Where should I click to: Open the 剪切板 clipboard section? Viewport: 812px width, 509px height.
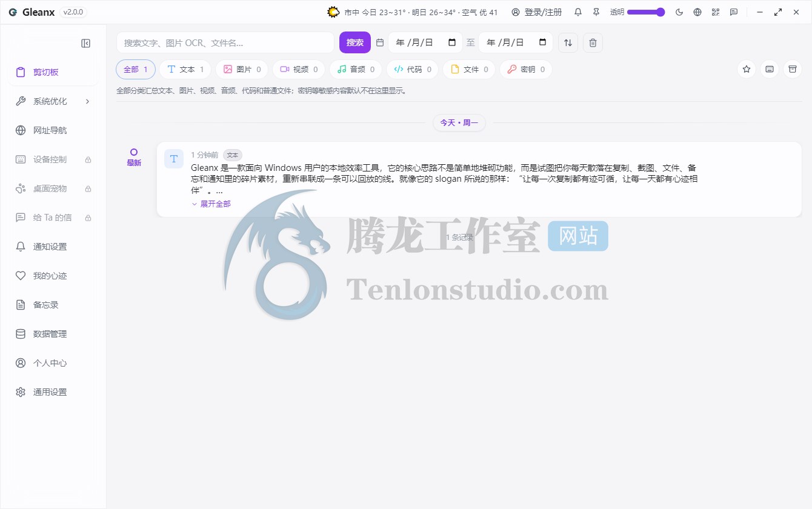pos(53,72)
